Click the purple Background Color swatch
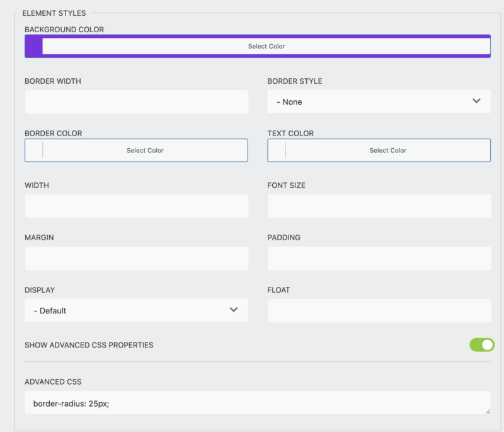This screenshot has width=504, height=432. click(33, 46)
